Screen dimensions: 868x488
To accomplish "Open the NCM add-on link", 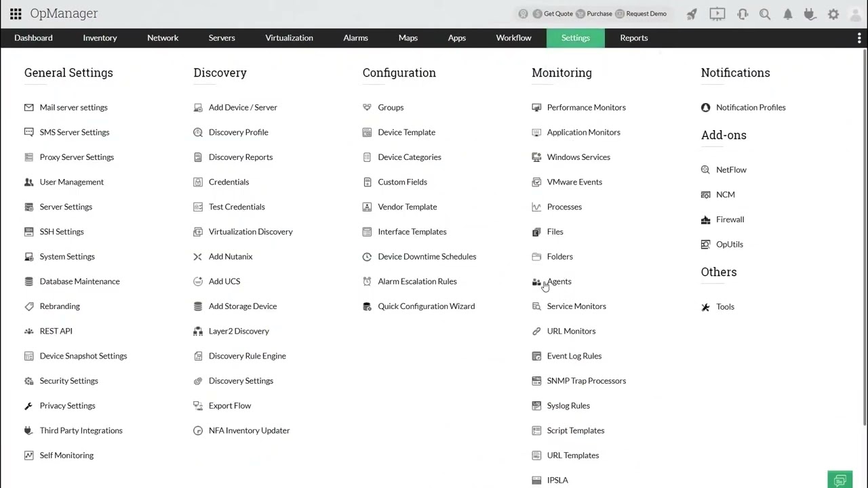I will pos(726,195).
